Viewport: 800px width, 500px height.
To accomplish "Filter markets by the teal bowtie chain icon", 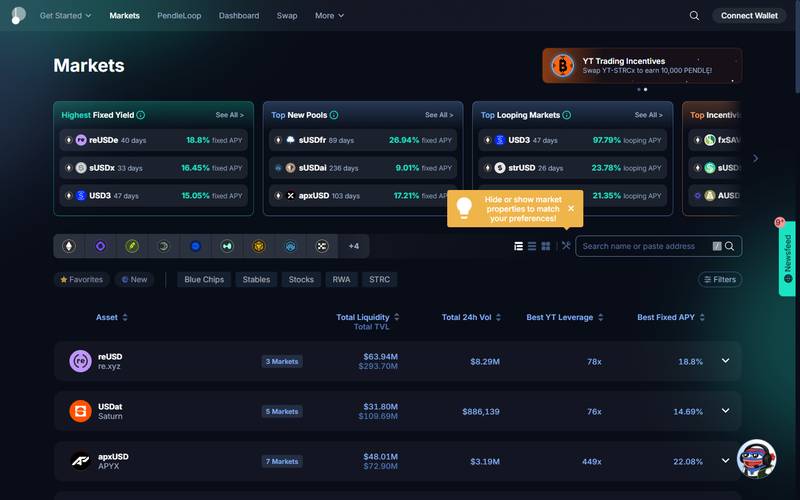I will 227,246.
